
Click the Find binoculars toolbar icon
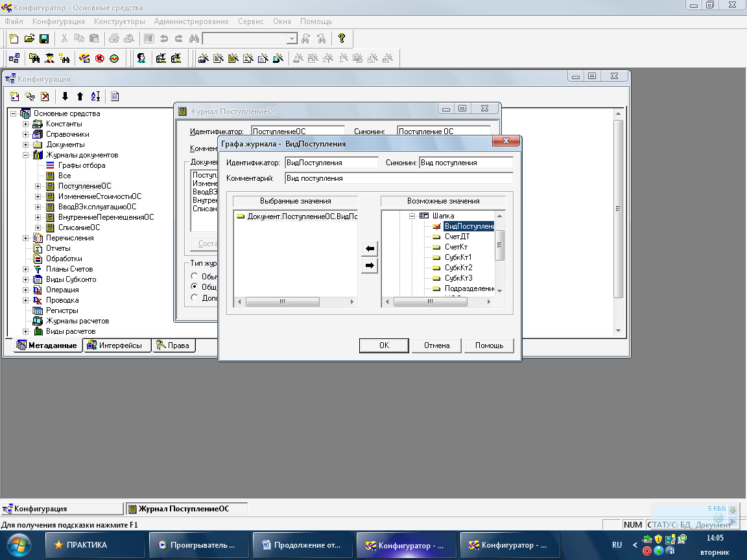pos(193,39)
